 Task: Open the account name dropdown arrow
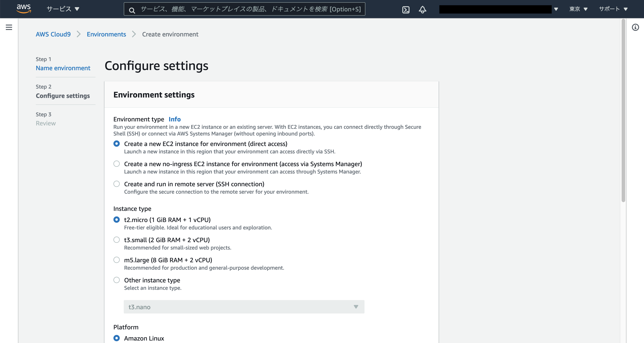click(x=556, y=9)
